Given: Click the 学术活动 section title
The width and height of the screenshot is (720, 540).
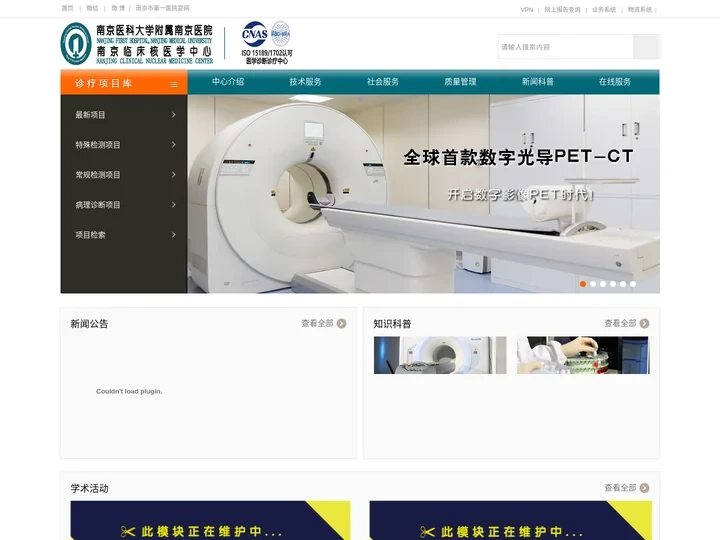Looking at the screenshot, I should (89, 488).
